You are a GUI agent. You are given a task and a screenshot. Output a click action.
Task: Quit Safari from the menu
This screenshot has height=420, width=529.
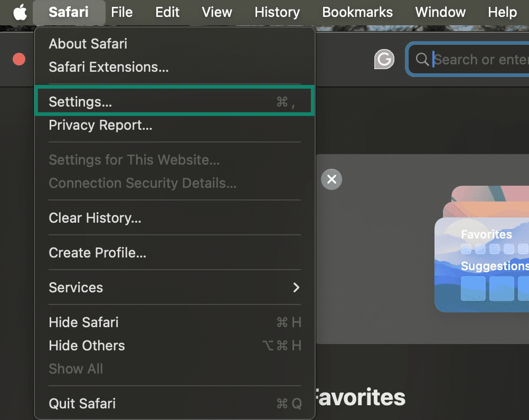point(82,404)
